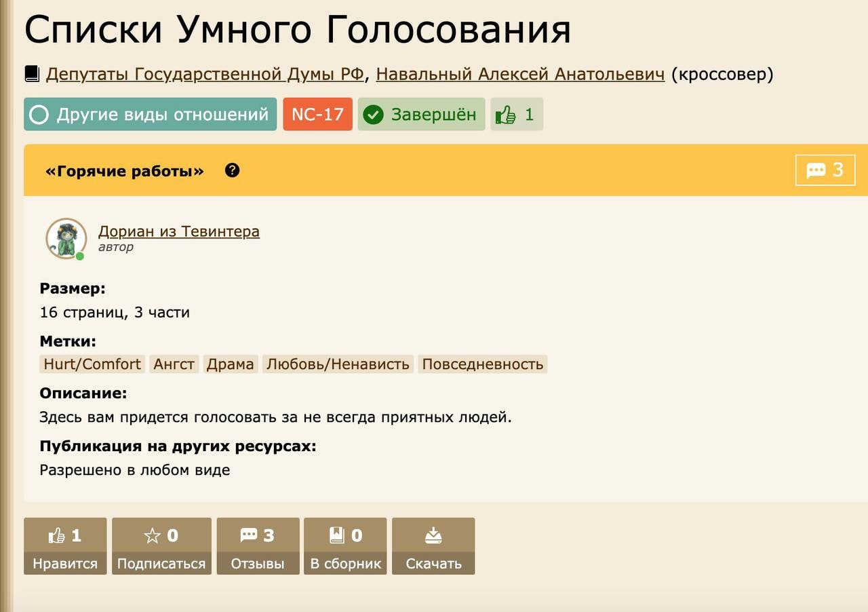868x612 pixels.
Task: Click the Метки: heading
Action: [x=68, y=341]
